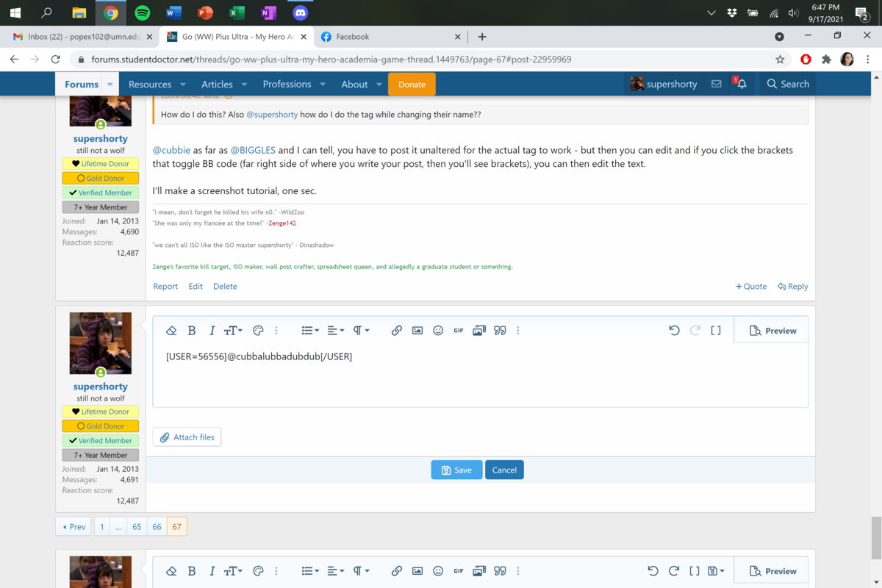Click the remove formatting eraser in upper editor
Image resolution: width=882 pixels, height=588 pixels.
171,331
